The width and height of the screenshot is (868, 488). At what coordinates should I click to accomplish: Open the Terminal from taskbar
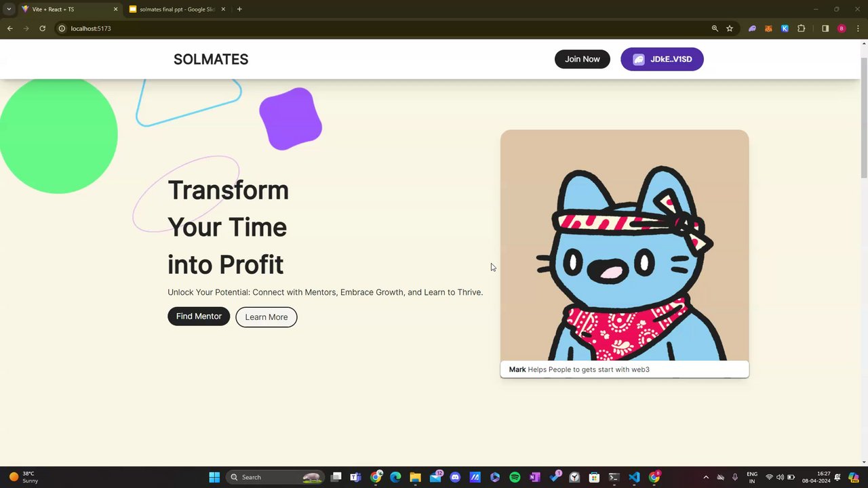pos(614,477)
